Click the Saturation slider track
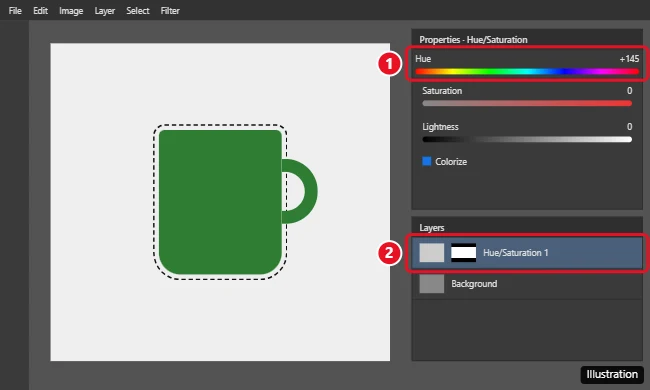This screenshot has height=390, width=650. point(527,103)
